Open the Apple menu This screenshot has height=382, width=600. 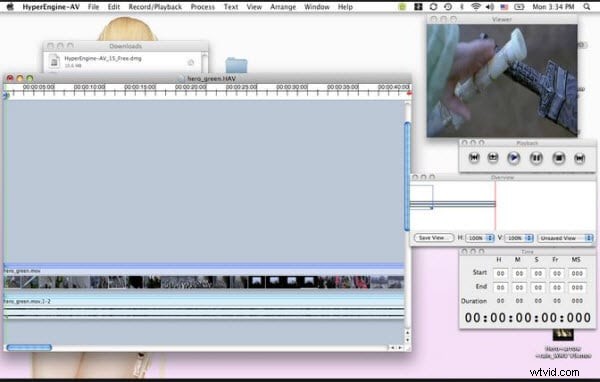pyautogui.click(x=10, y=7)
